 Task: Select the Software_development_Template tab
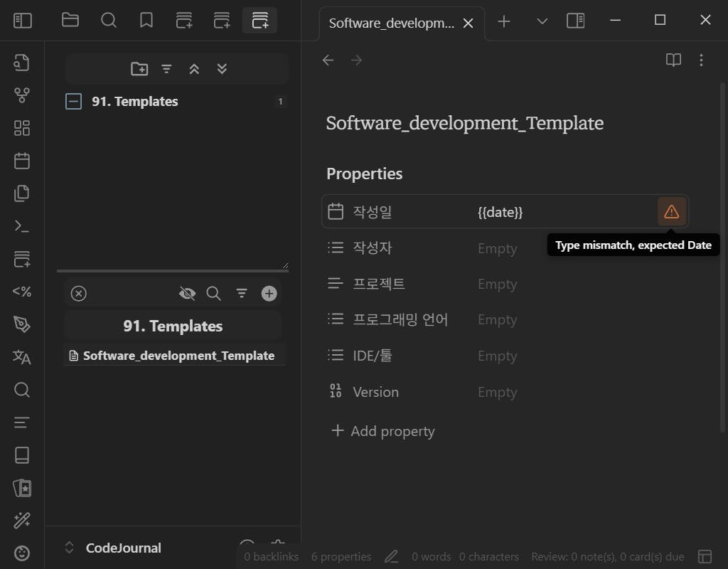392,23
